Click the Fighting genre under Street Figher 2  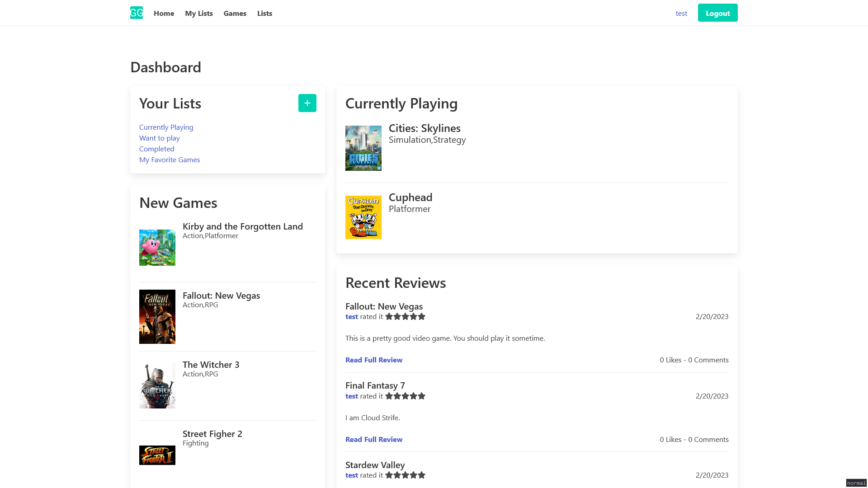point(196,443)
